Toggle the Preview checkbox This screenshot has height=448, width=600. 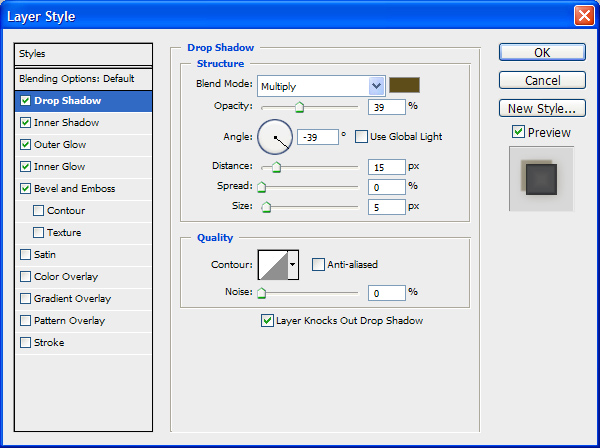[x=518, y=132]
